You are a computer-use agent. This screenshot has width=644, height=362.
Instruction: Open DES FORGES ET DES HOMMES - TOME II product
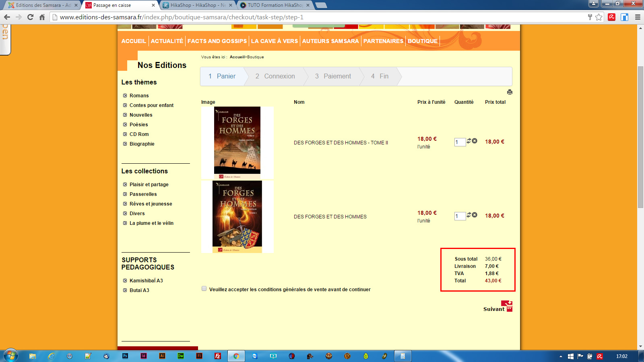coord(341,143)
